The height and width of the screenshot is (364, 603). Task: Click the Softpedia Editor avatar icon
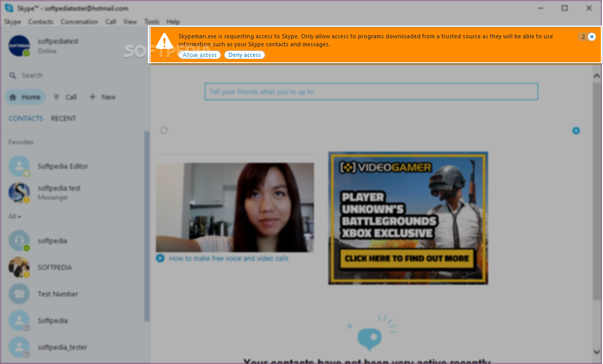pyautogui.click(x=19, y=166)
